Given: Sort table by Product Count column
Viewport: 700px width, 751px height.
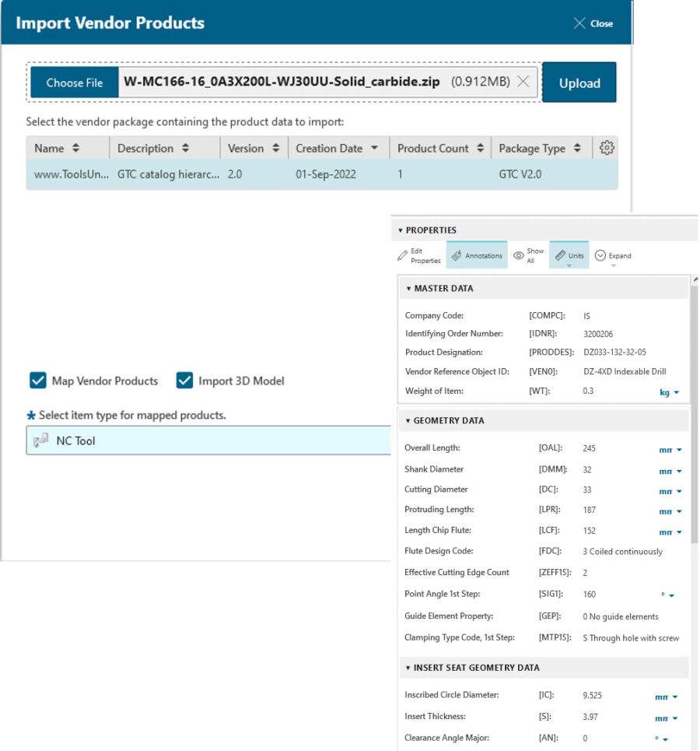Looking at the screenshot, I should [x=439, y=148].
